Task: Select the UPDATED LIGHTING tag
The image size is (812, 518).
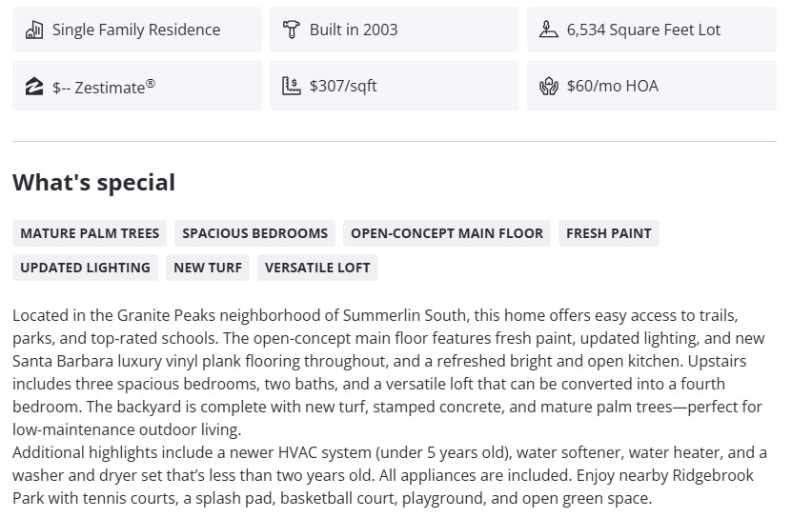Action: 85,268
